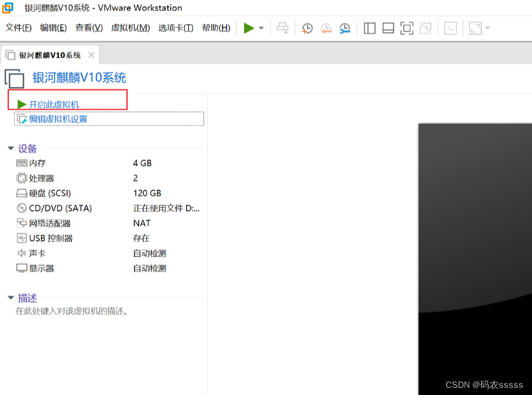Click the CD/DVD disc icon

22,208
